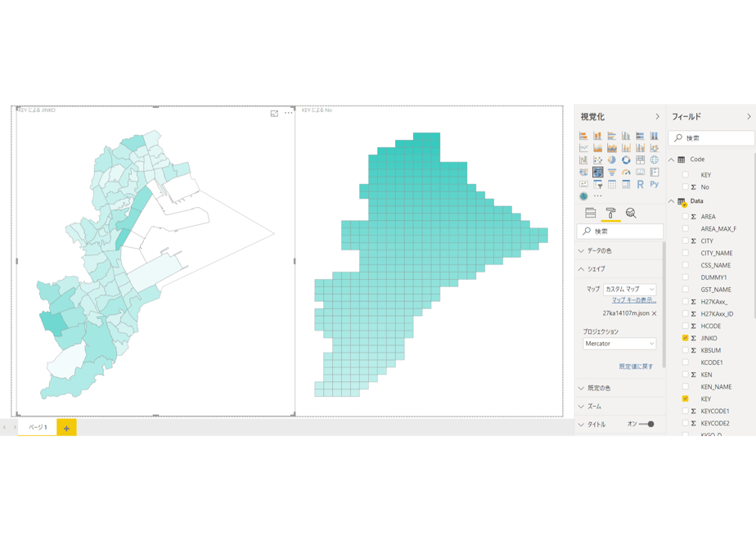Click the search box in 視覚化 pane
756x540 pixels.
point(620,232)
